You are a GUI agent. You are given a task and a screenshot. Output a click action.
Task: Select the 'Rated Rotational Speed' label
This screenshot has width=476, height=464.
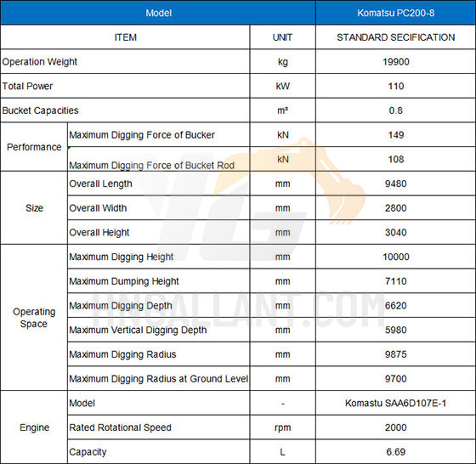point(120,427)
